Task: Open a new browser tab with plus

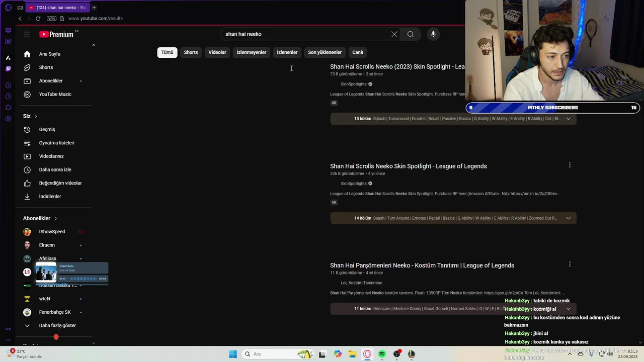Action: [x=94, y=8]
